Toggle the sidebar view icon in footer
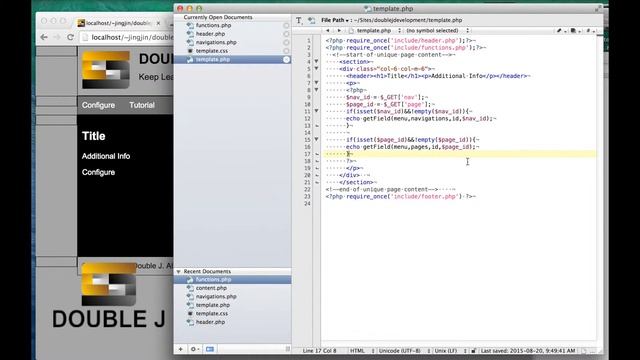This screenshot has width=640, height=360. [x=210, y=349]
